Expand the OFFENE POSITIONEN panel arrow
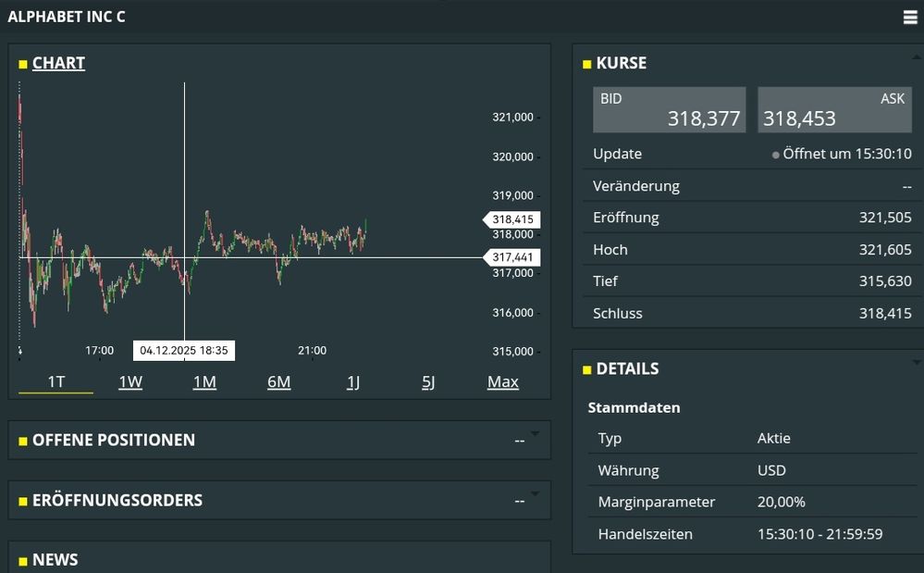The height and width of the screenshot is (573, 924). 536,434
